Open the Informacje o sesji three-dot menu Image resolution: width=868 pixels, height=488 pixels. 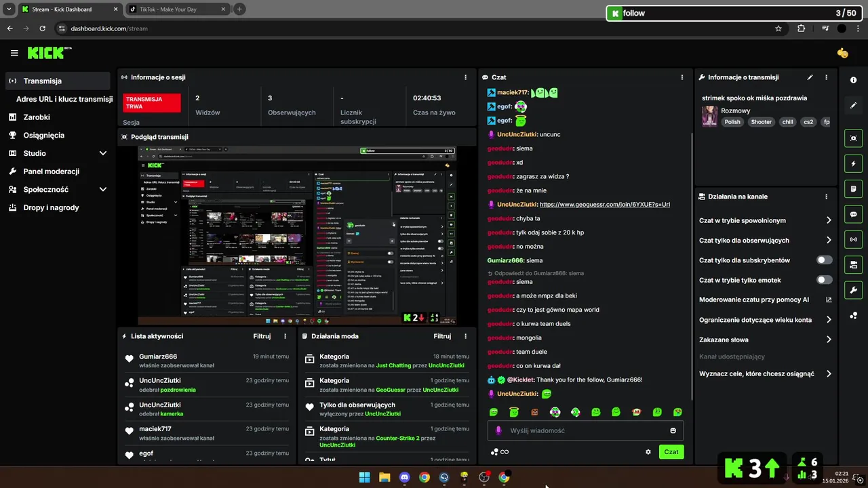coord(465,77)
